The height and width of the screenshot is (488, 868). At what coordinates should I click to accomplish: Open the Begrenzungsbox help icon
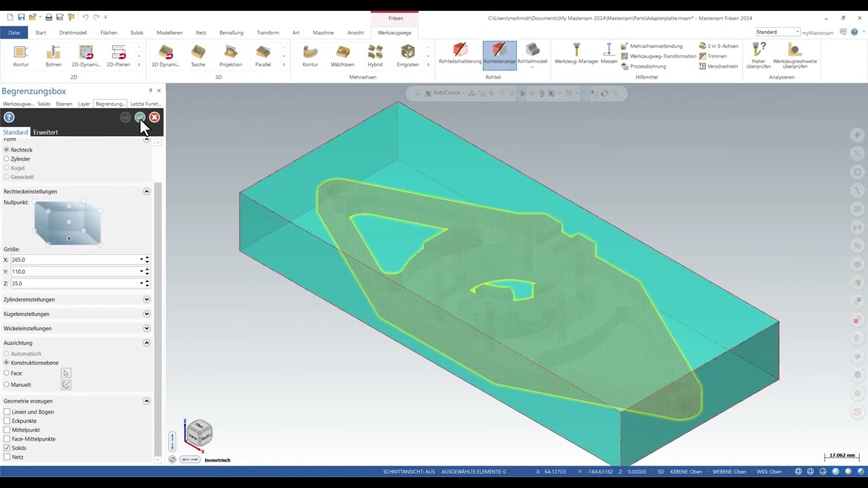9,117
